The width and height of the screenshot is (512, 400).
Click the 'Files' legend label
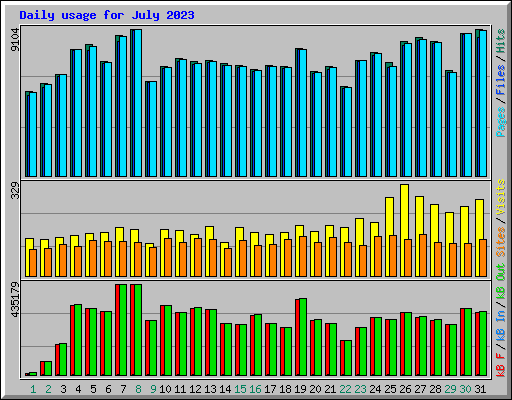click(501, 80)
